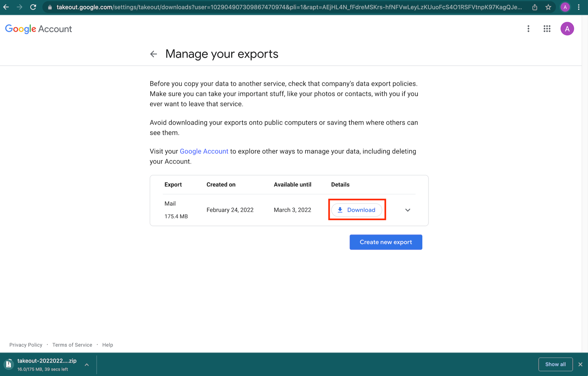Screen dimensions: 588x376
Task: Open the Google apps grid
Action: (x=547, y=29)
